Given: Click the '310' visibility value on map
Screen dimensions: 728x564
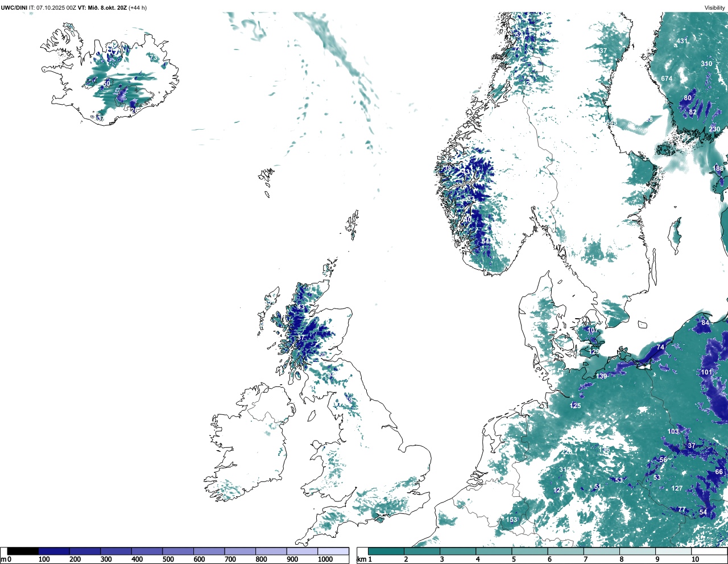Looking at the screenshot, I should (706, 64).
